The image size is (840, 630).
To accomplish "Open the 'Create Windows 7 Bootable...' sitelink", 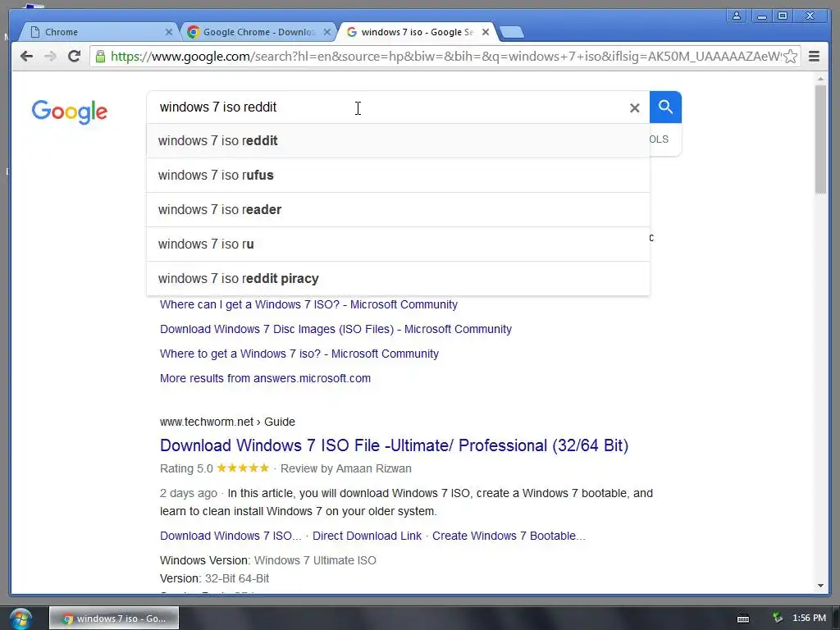I will 509,536.
